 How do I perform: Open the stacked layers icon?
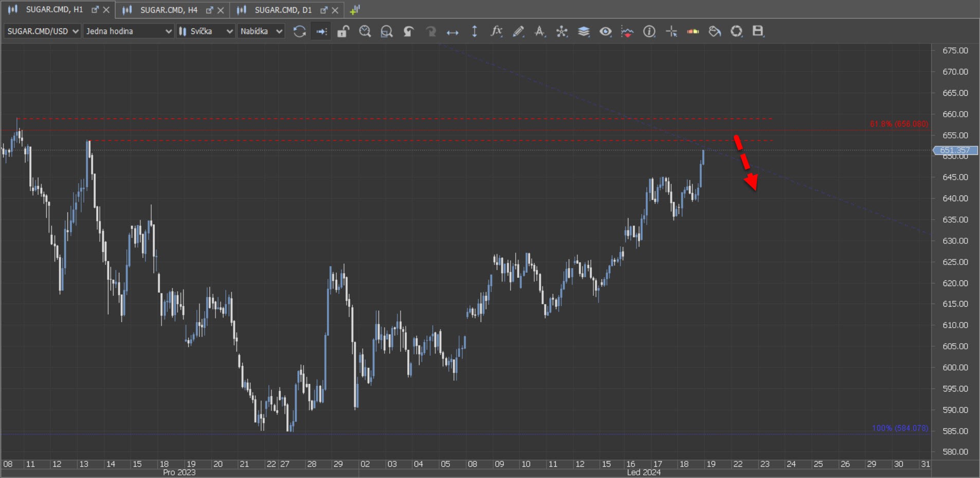coord(584,31)
